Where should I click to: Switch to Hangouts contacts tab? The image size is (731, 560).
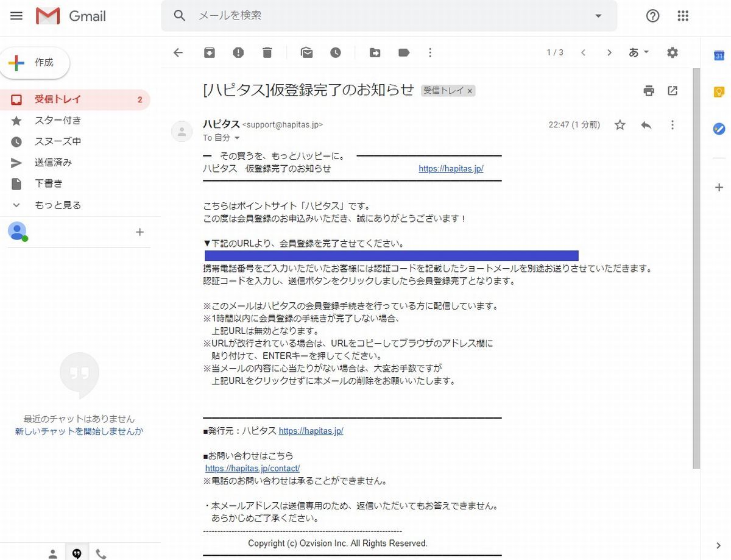(x=53, y=553)
